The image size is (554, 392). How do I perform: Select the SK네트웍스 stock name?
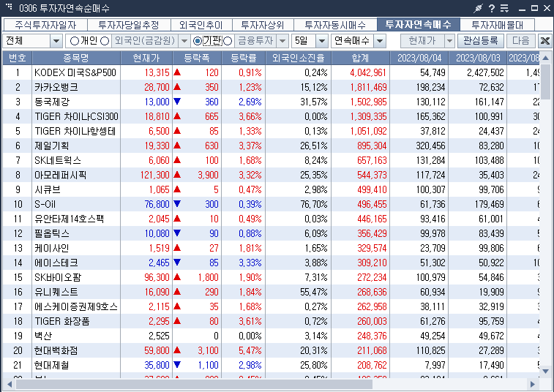(58, 160)
